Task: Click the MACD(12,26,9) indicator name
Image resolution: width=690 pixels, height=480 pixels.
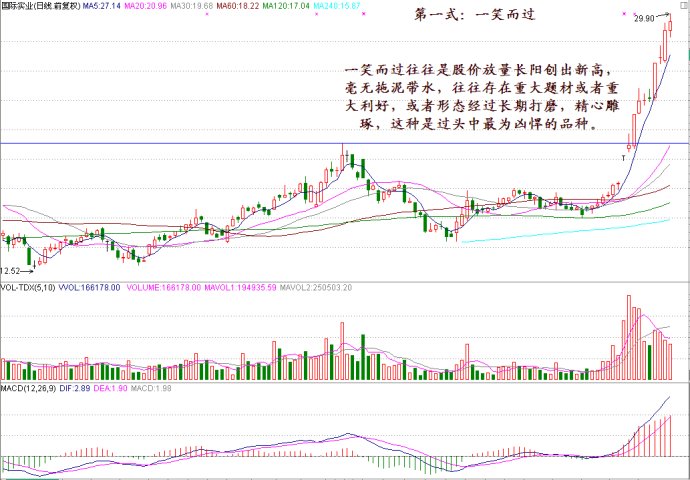Action: [x=28, y=388]
